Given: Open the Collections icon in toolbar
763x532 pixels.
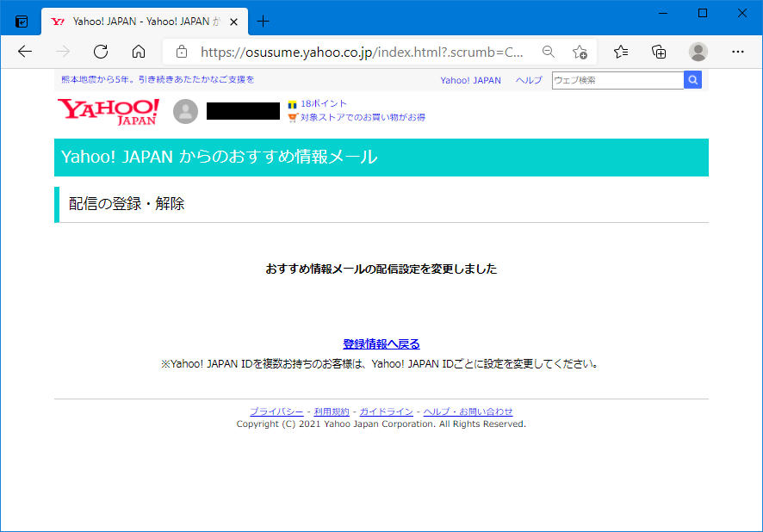Looking at the screenshot, I should click(x=659, y=52).
